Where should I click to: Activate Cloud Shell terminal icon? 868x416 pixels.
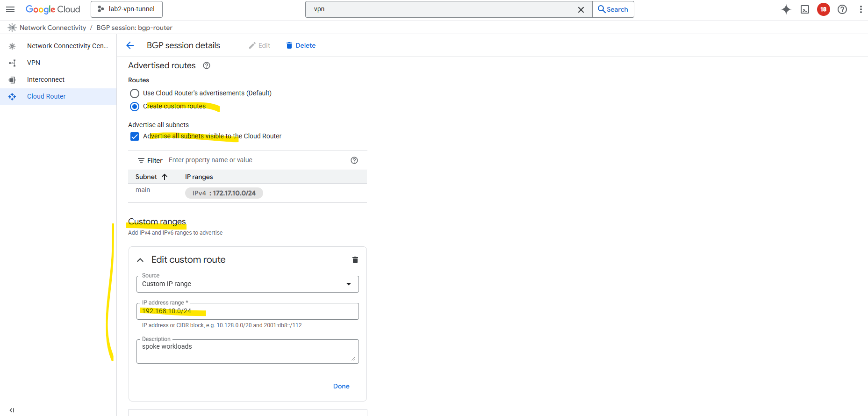805,9
